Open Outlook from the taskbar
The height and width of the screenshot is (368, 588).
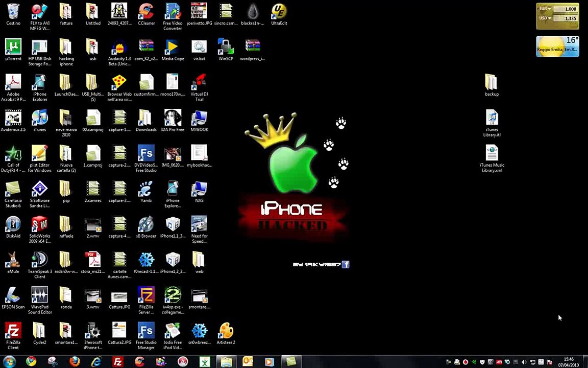click(x=248, y=361)
